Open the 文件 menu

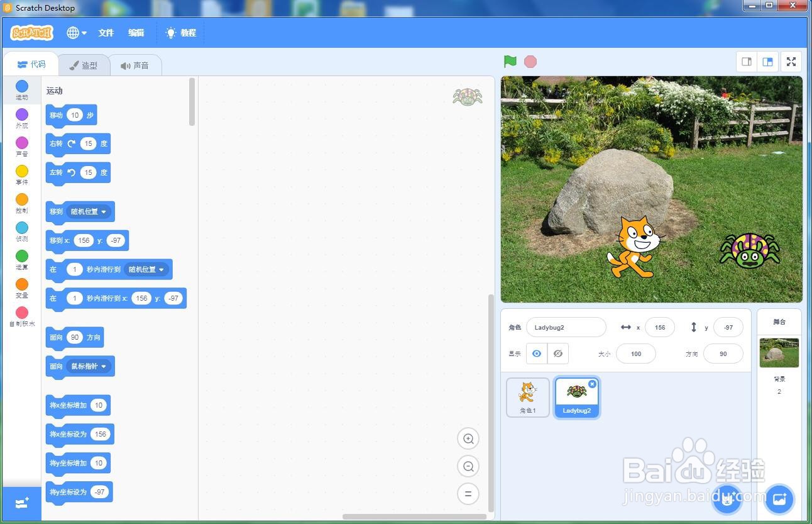[106, 33]
